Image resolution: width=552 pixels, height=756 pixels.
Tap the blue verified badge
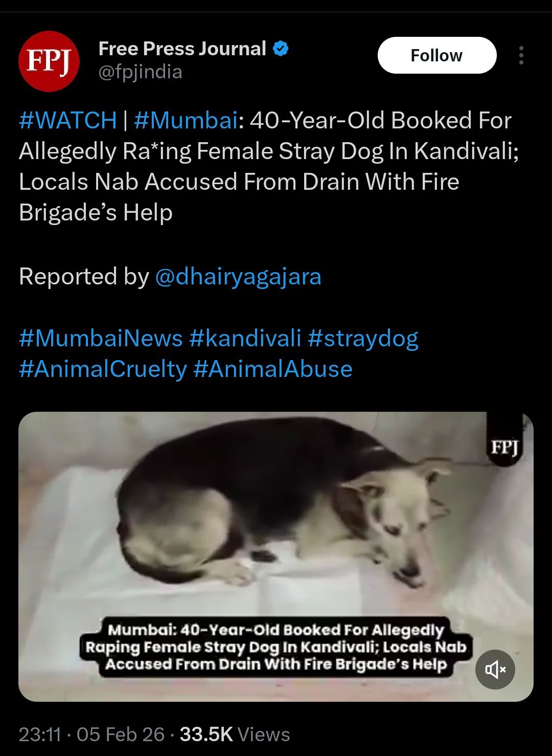281,49
